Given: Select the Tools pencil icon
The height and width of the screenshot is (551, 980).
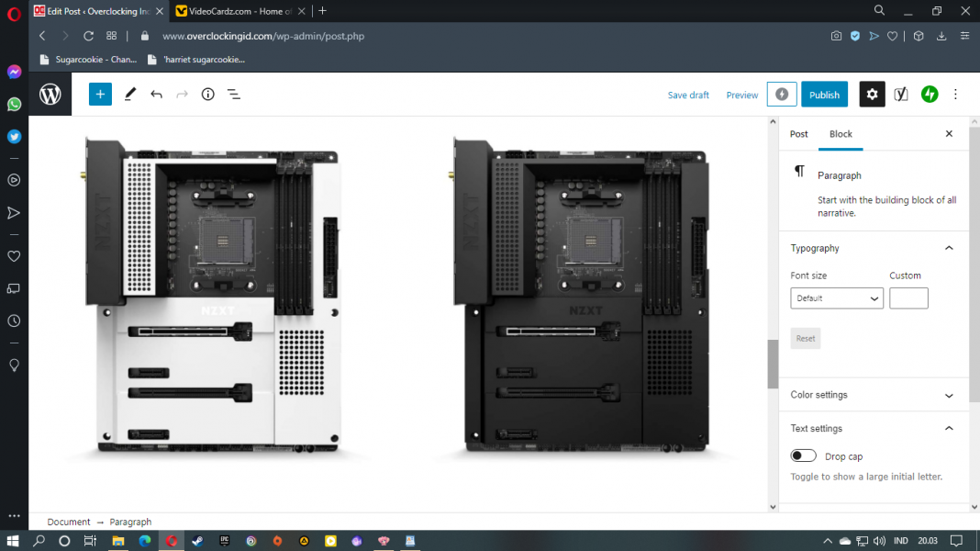Looking at the screenshot, I should point(130,95).
